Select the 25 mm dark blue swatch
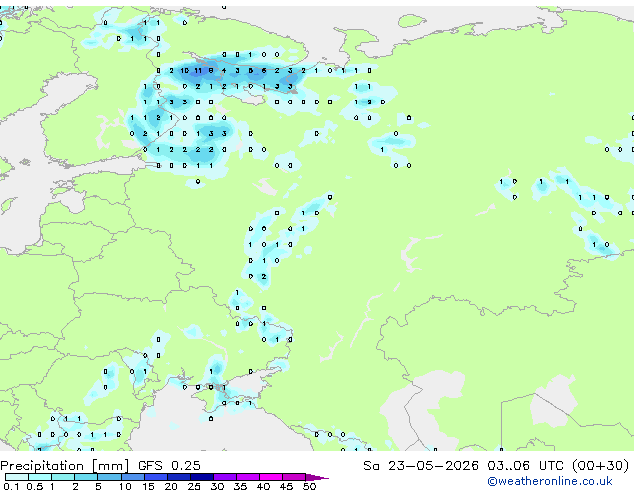 pyautogui.click(x=201, y=477)
